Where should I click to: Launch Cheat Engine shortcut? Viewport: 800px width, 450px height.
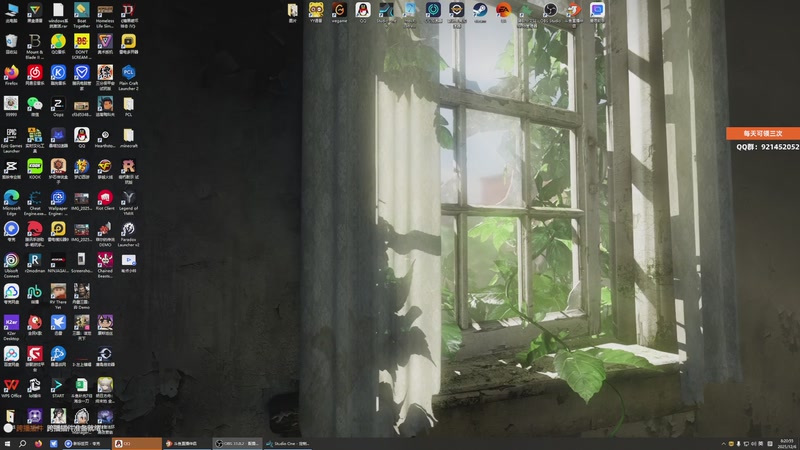click(35, 202)
